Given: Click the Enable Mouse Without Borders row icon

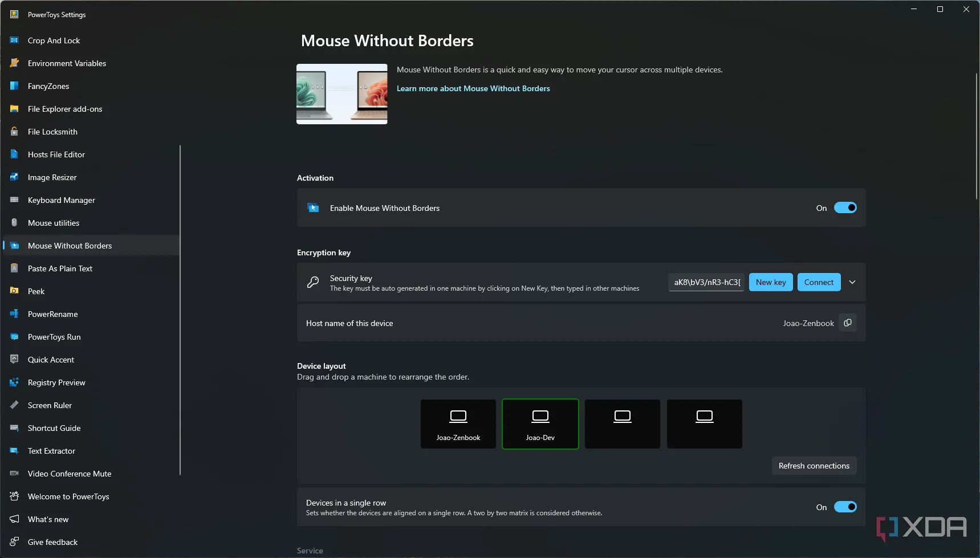Looking at the screenshot, I should pos(313,208).
